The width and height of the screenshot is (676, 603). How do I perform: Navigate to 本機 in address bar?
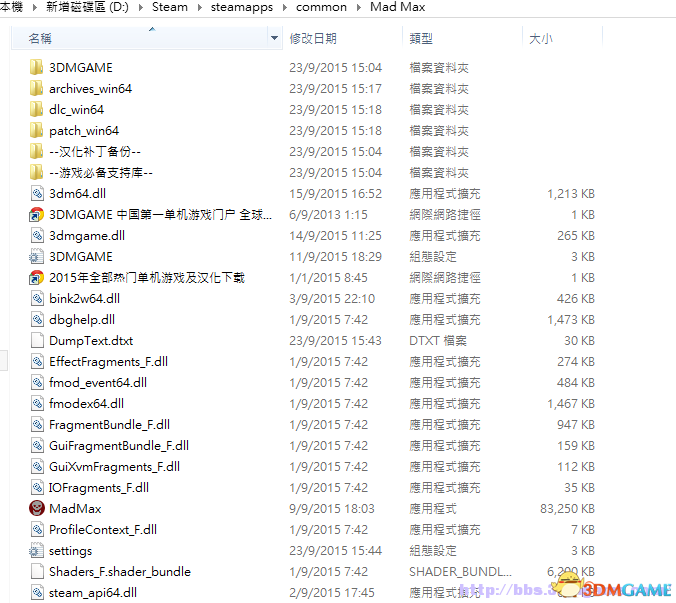point(11,7)
